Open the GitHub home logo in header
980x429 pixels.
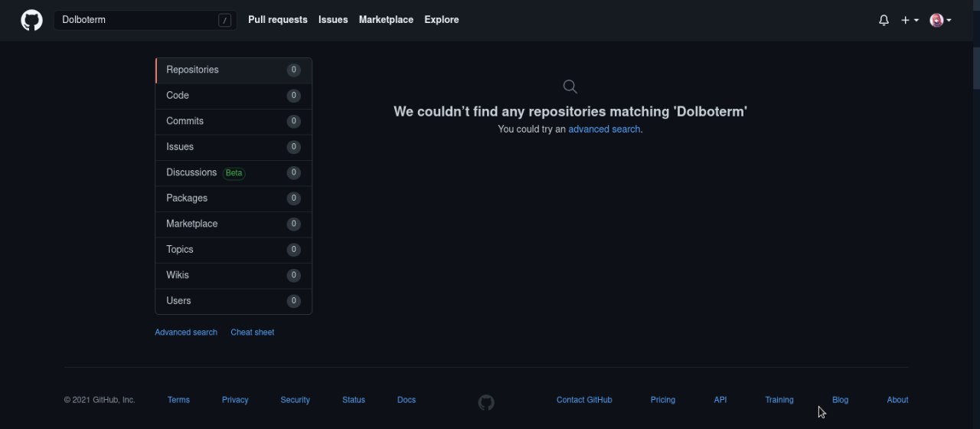click(x=31, y=20)
